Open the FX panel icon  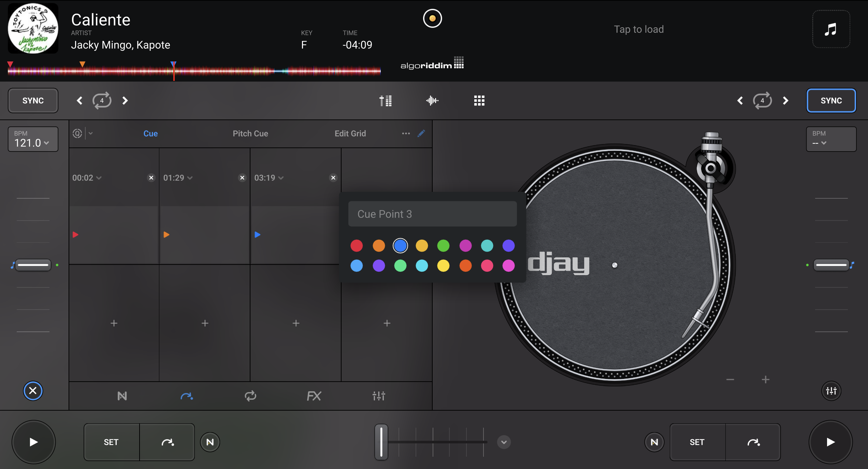pos(314,396)
